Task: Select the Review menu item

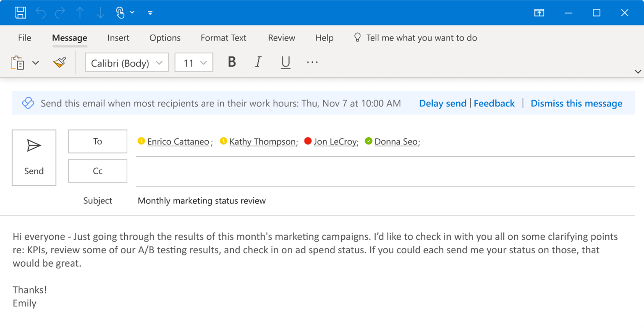Action: (x=281, y=38)
